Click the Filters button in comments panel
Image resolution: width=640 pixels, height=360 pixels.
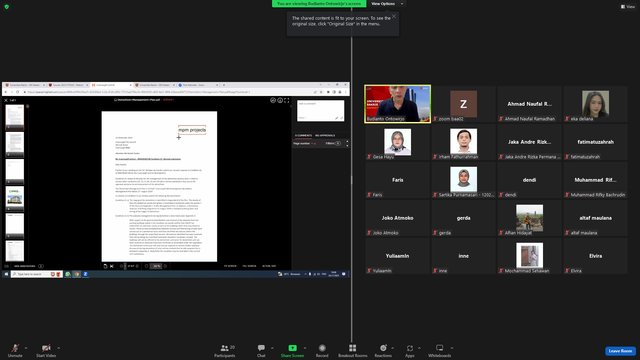click(333, 144)
